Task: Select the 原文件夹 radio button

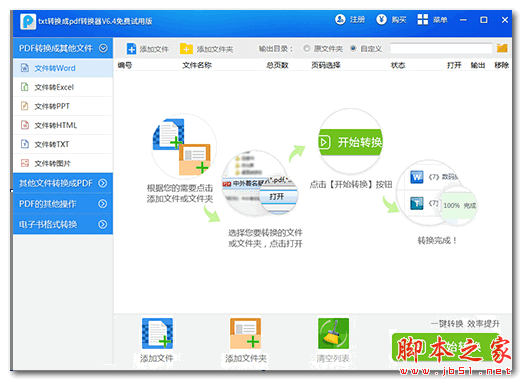Action: pos(307,48)
